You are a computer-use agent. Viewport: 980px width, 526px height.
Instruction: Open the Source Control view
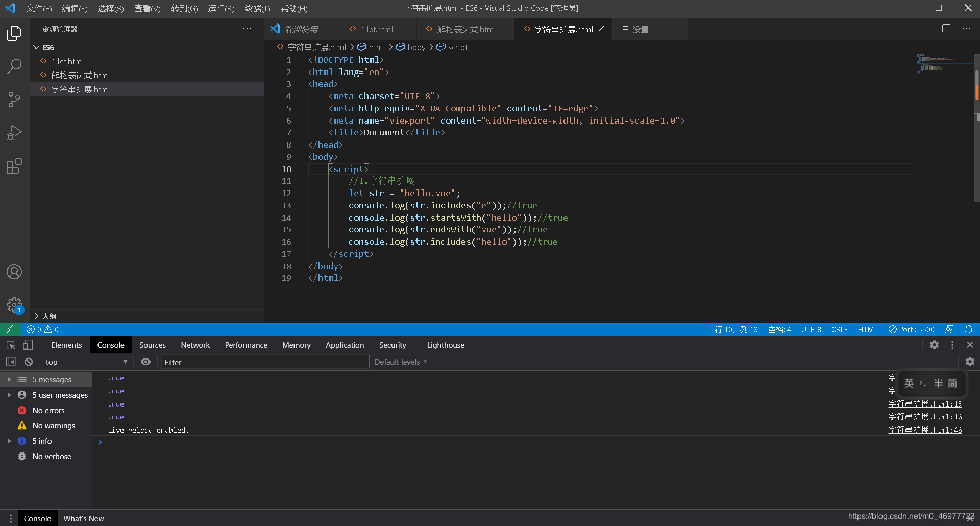click(14, 100)
